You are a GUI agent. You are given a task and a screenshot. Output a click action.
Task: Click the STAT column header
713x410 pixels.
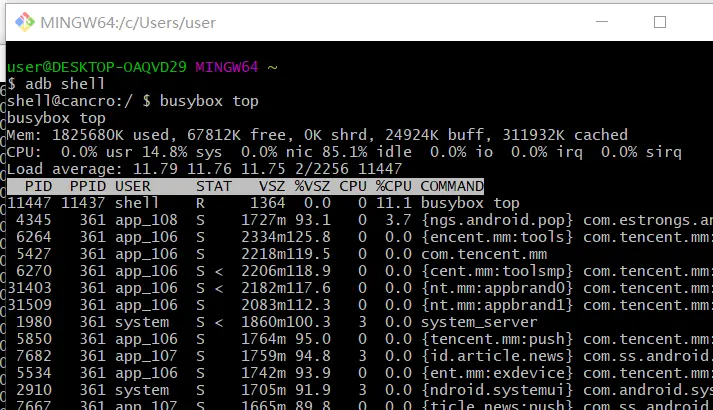tap(214, 186)
